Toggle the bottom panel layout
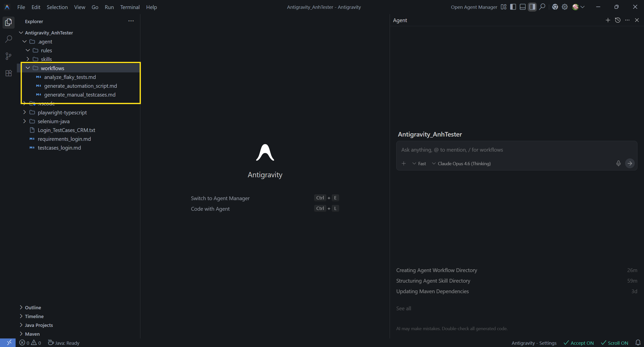Viewport: 644px width, 347px height. [x=522, y=7]
